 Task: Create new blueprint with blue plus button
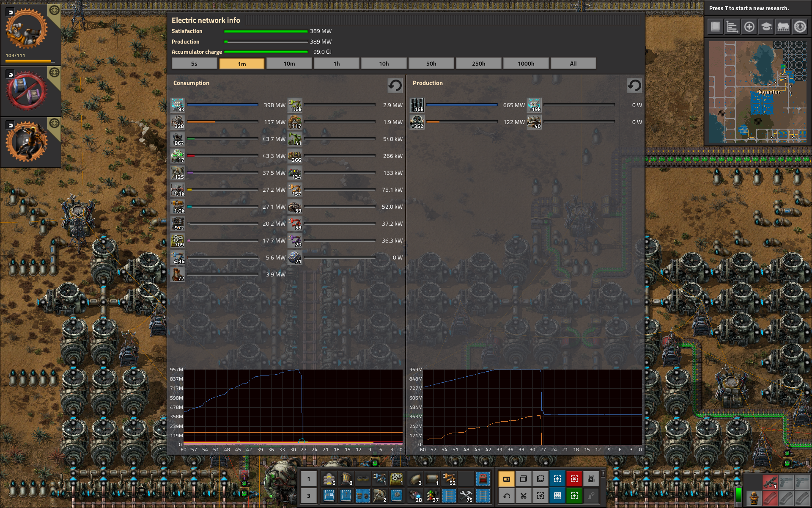pyautogui.click(x=557, y=479)
